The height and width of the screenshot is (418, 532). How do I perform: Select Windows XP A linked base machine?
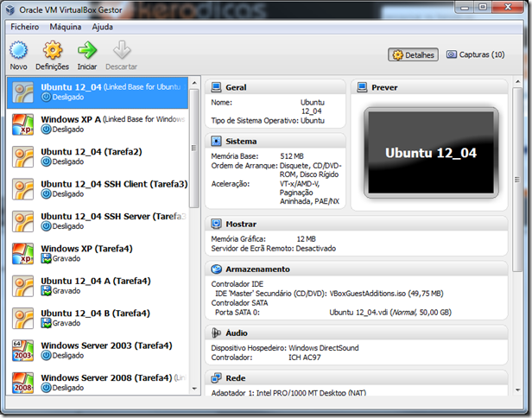pyautogui.click(x=98, y=124)
